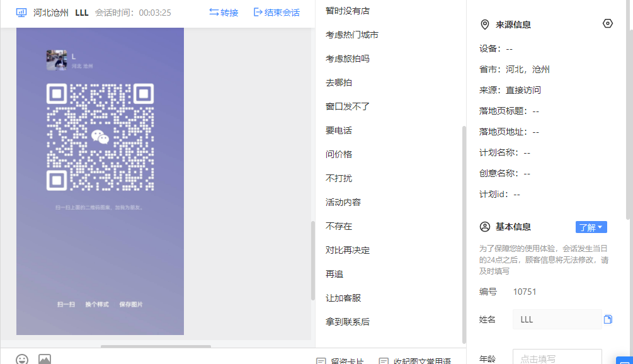Choose the 拿到联系后 quick reply
This screenshot has width=633, height=364.
(348, 322)
